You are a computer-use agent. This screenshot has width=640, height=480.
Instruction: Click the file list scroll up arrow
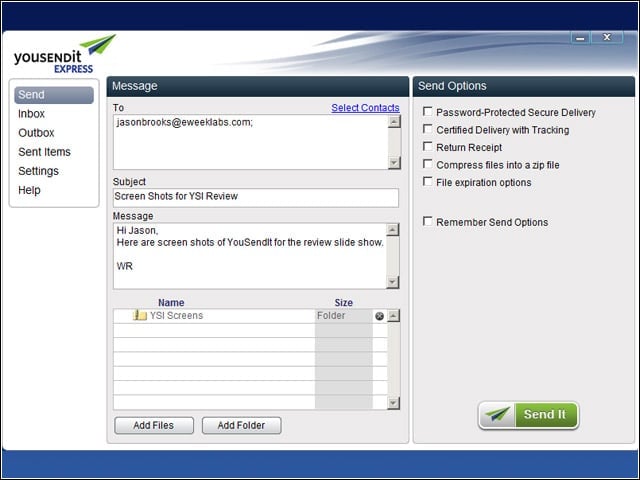[x=393, y=316]
